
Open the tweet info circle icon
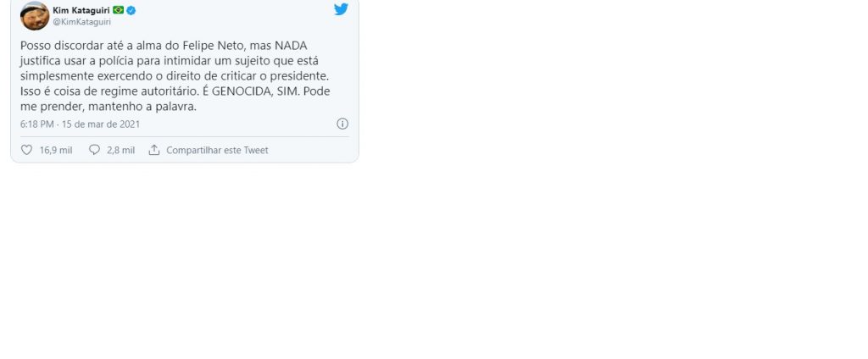click(x=342, y=124)
